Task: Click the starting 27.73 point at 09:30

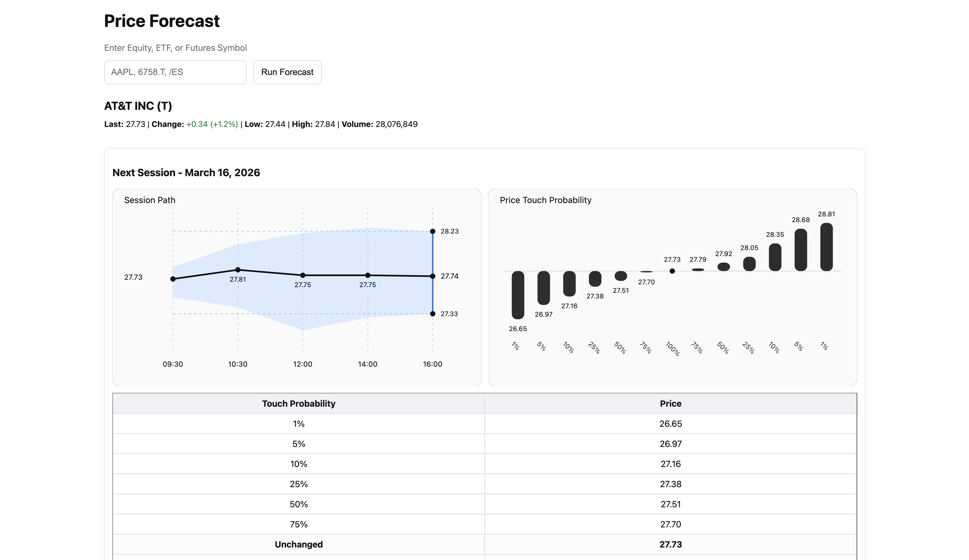Action: tap(173, 279)
